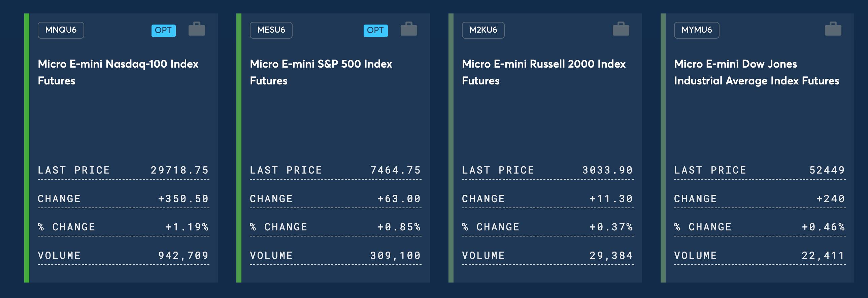
Task: Open Micro E-mini S&P 500 Index Futures title
Action: click(x=321, y=72)
